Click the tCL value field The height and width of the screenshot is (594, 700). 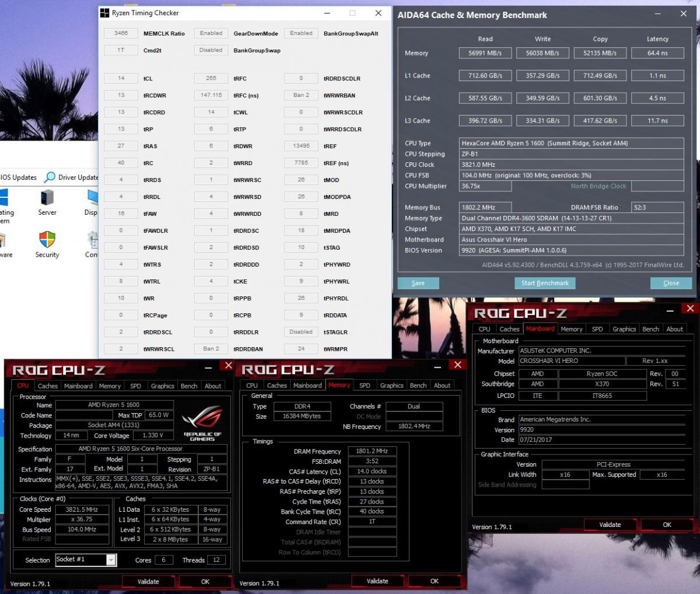[121, 78]
